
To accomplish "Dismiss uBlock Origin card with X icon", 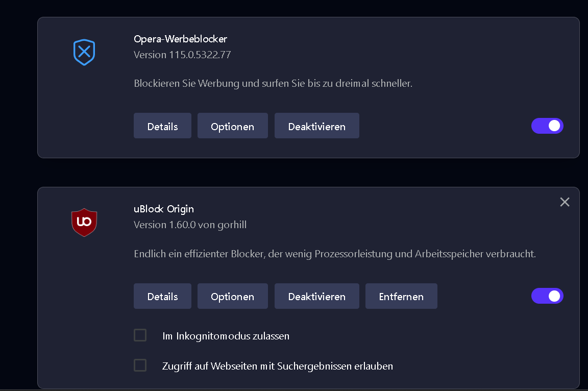I will [x=565, y=202].
